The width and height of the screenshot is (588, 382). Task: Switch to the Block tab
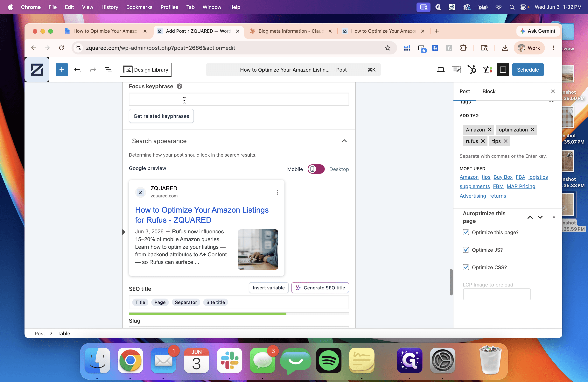[489, 91]
